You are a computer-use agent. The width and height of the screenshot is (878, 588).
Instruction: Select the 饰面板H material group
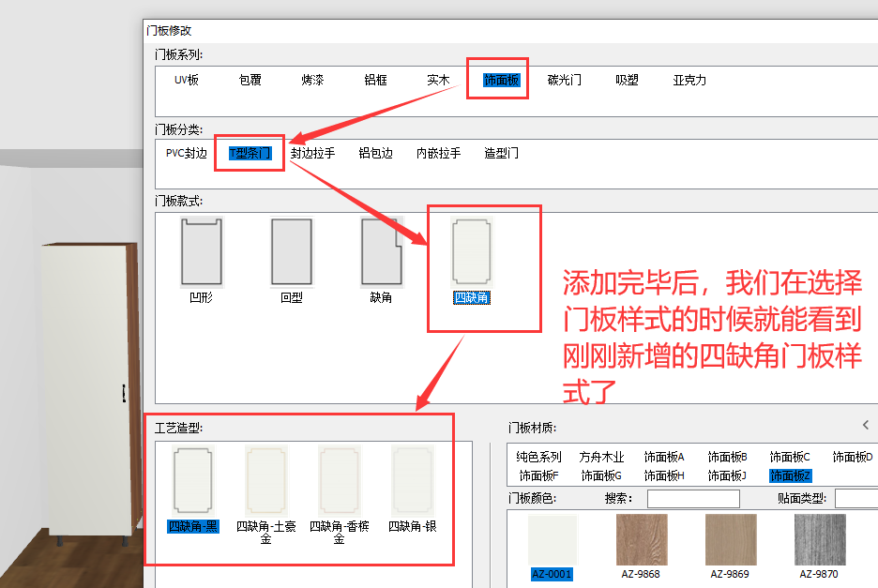coord(664,476)
